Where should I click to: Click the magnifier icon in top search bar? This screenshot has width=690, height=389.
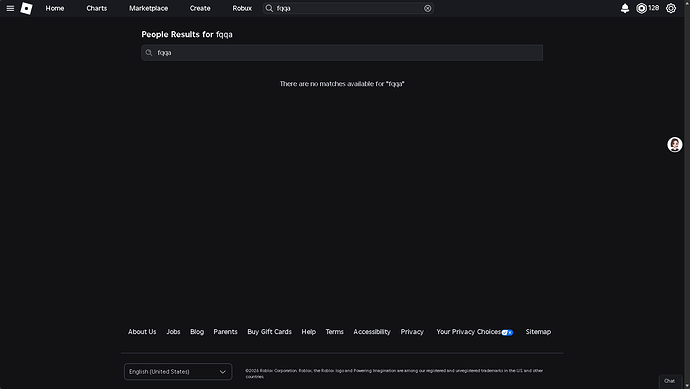pyautogui.click(x=269, y=8)
